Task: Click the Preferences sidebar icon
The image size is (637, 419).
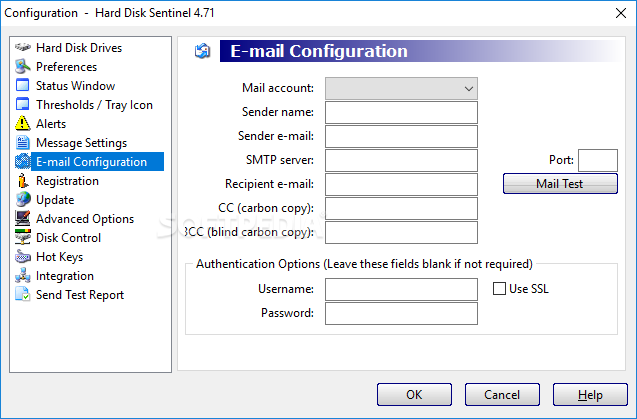Action: click(23, 66)
